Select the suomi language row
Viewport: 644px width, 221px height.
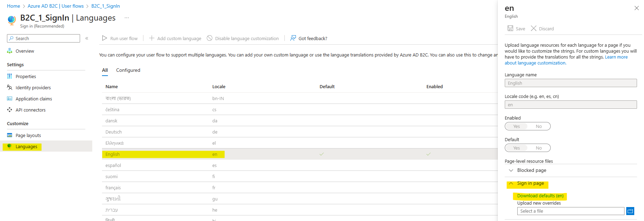click(x=300, y=176)
